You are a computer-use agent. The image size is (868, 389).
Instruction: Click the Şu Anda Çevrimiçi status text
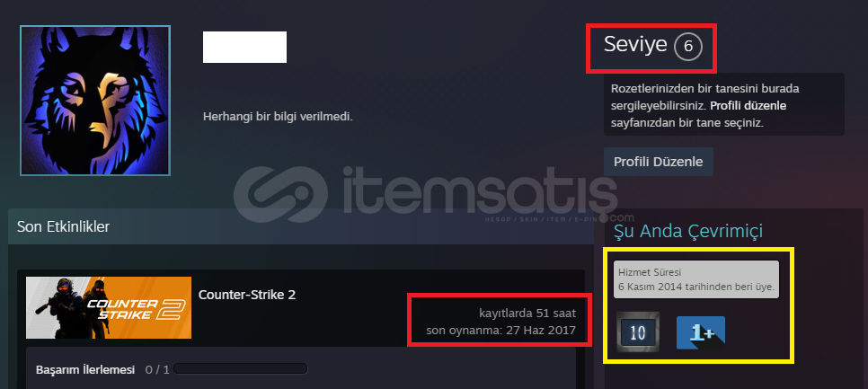[688, 231]
